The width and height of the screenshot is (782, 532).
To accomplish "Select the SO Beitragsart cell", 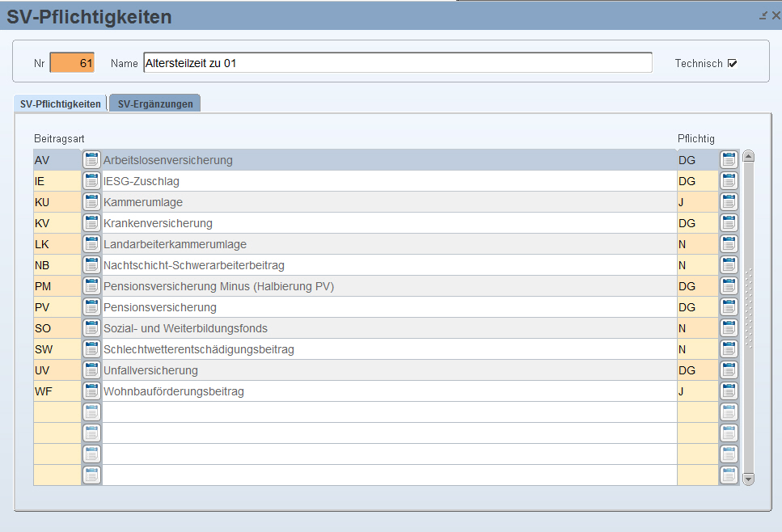I will click(57, 328).
